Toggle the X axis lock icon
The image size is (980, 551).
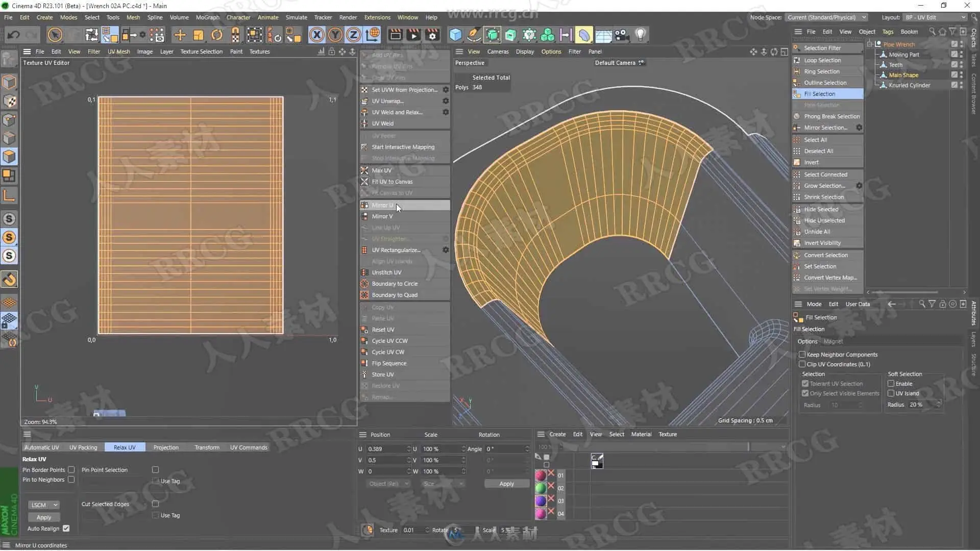[316, 35]
